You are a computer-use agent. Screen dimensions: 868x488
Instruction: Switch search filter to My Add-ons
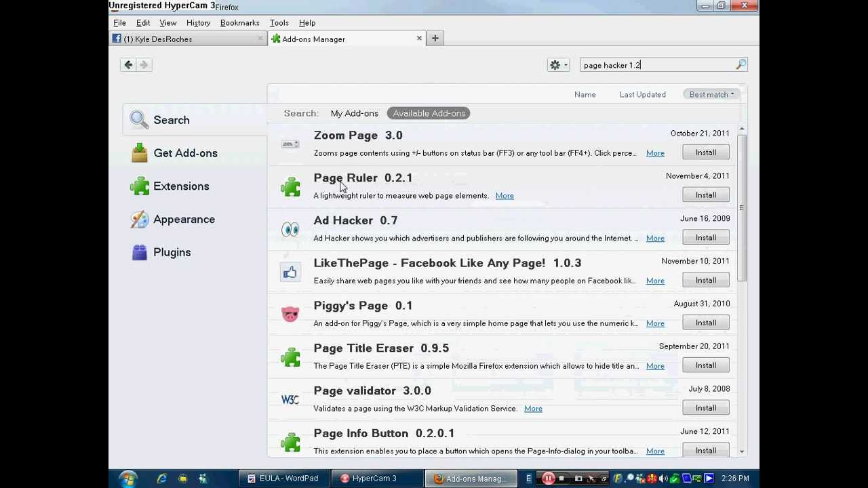(354, 113)
